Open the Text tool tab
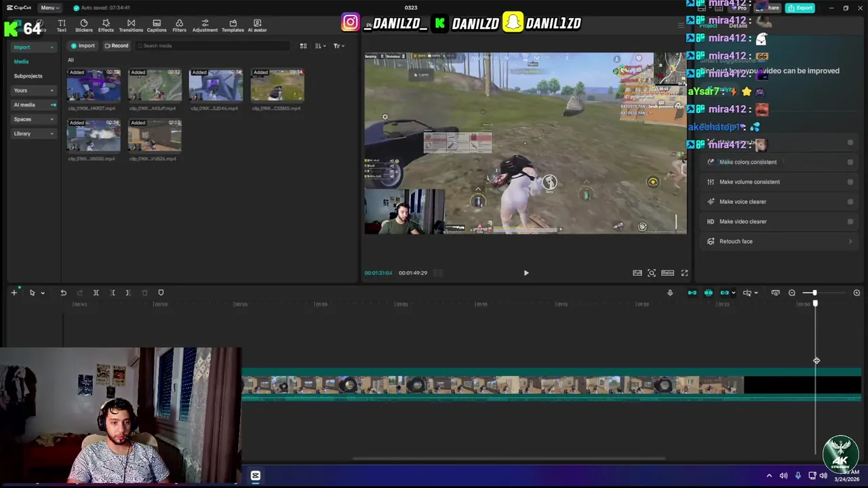868x488 pixels. tap(62, 26)
